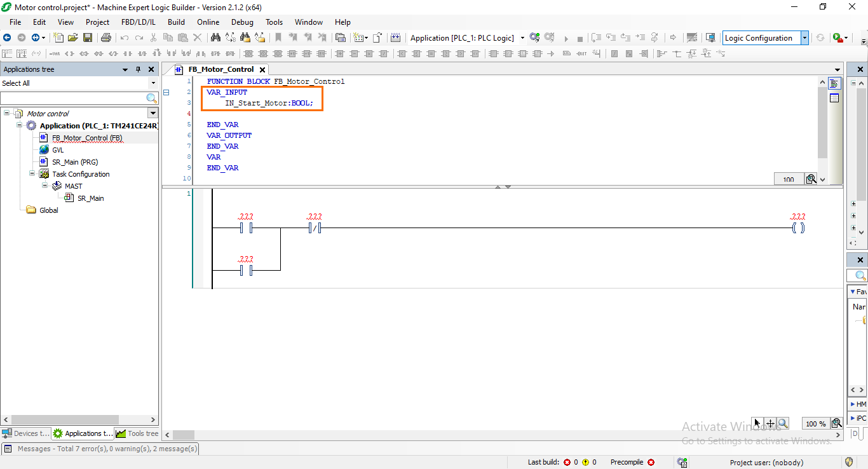This screenshot has width=868, height=469.
Task: Create a new project with the toolbar icon
Action: [x=59, y=38]
